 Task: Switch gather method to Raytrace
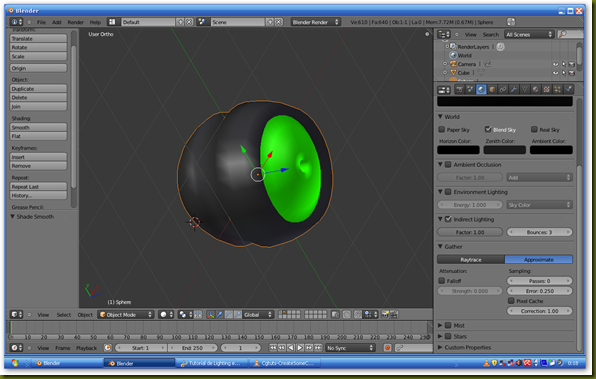click(471, 260)
